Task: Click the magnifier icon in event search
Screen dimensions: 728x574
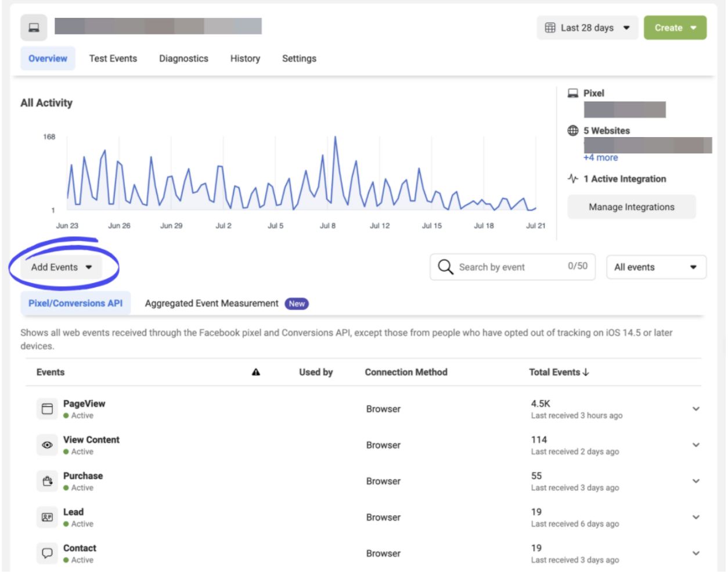Action: coord(445,267)
